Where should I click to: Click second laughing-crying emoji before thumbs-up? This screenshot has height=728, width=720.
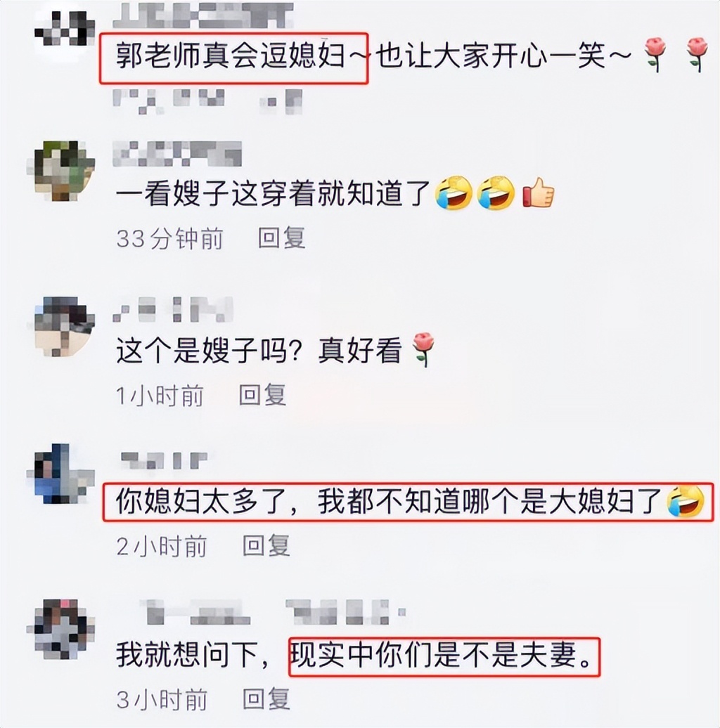[496, 193]
